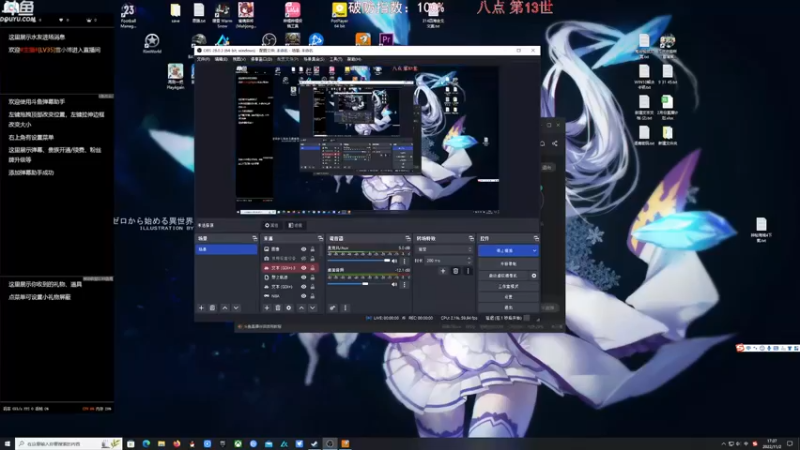The width and height of the screenshot is (800, 450).
Task: Delete selected source using trash icon
Action: (278, 308)
